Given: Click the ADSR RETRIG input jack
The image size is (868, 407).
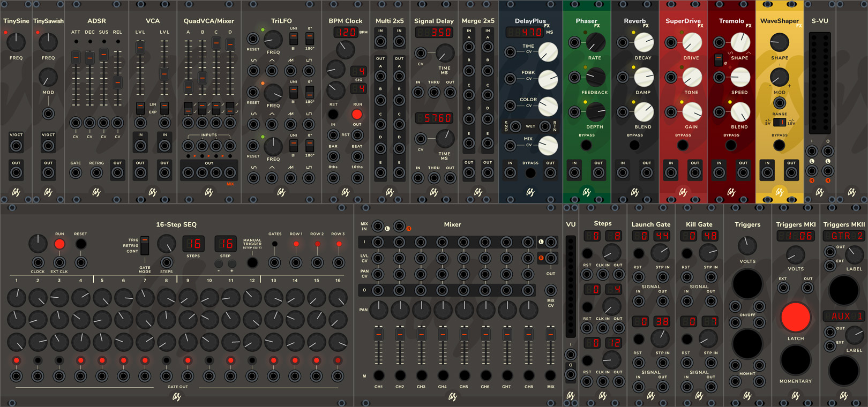Looking at the screenshot, I should 96,172.
